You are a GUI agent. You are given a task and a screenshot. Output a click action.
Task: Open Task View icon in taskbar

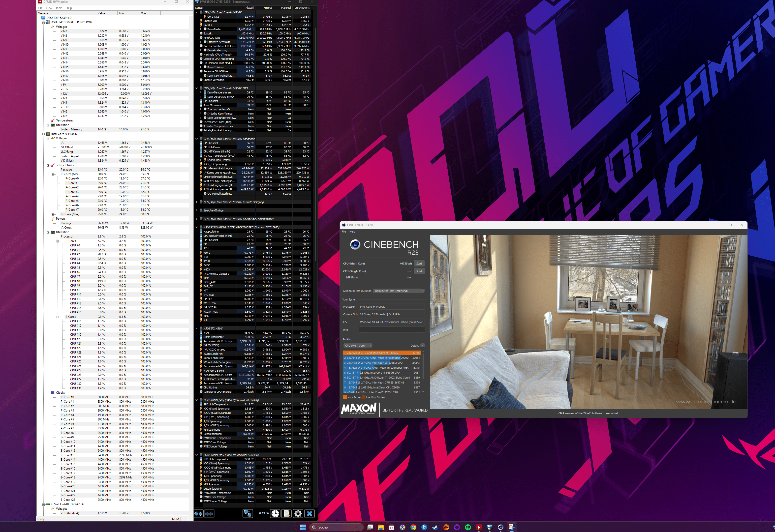(x=370, y=527)
